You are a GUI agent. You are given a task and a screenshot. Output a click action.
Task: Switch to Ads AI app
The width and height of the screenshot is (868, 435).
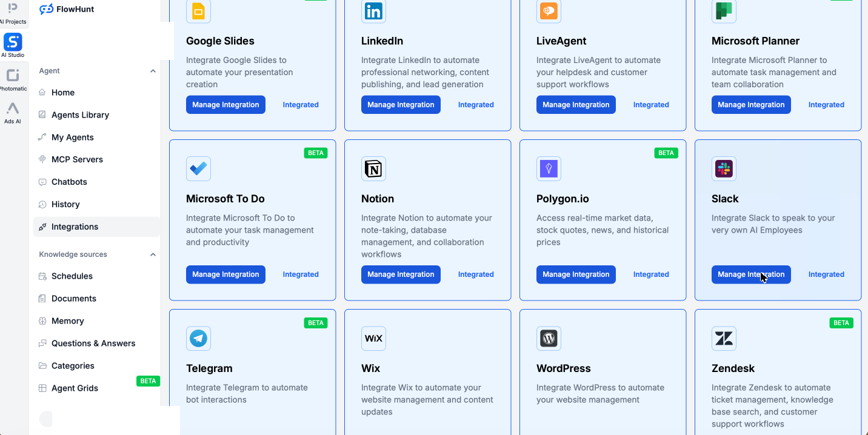pos(13,113)
